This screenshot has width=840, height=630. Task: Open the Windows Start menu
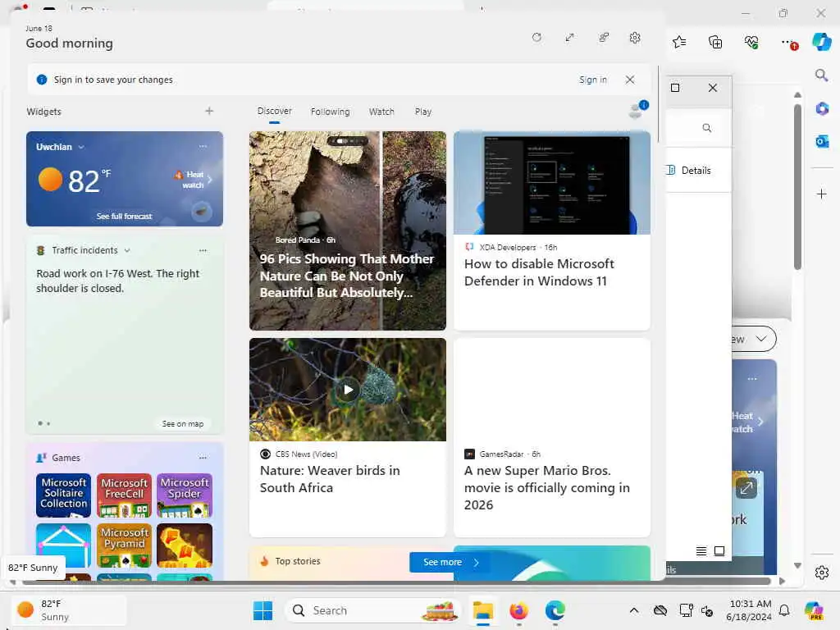(x=262, y=610)
